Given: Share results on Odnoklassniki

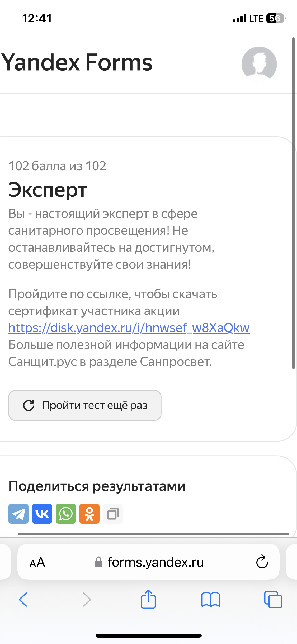Looking at the screenshot, I should [89, 514].
